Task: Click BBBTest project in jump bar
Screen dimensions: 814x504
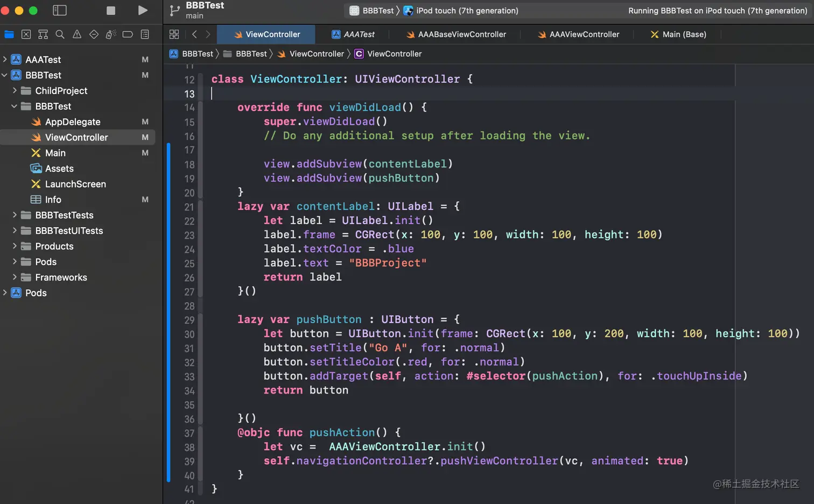Action: 191,54
